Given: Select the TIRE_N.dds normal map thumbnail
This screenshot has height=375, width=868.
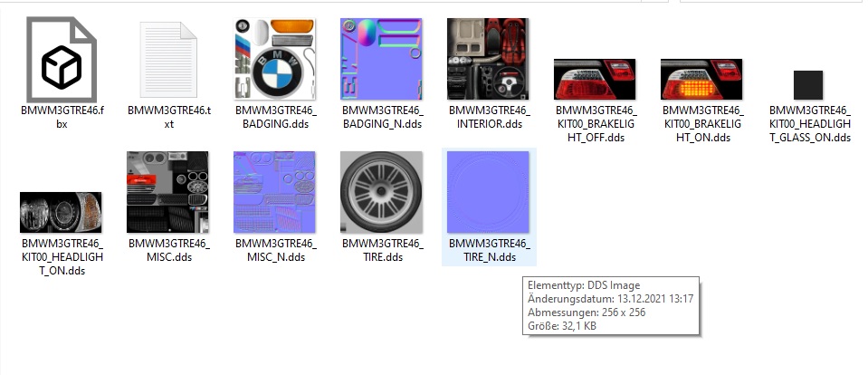Looking at the screenshot, I should [488, 192].
